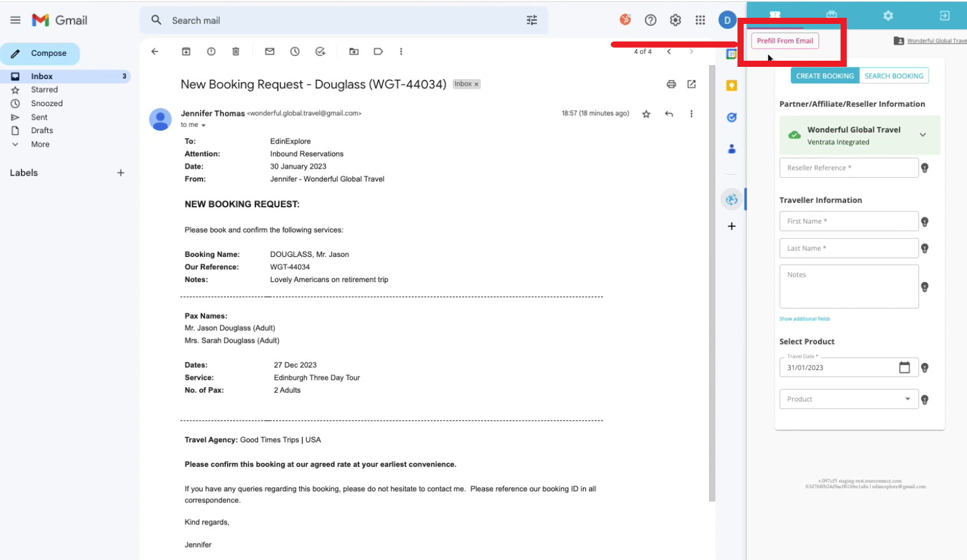Viewport: 967px width, 560px height.
Task: Print the email using the printer icon
Action: click(671, 84)
